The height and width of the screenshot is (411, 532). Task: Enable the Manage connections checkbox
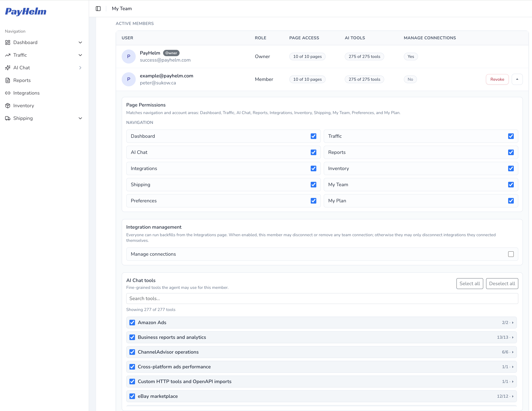click(x=511, y=254)
